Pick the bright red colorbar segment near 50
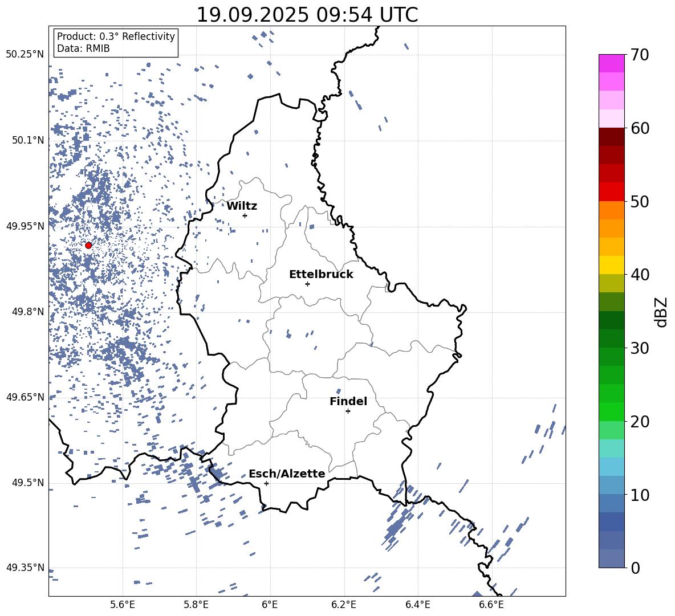The width and height of the screenshot is (675, 616). 612,192
